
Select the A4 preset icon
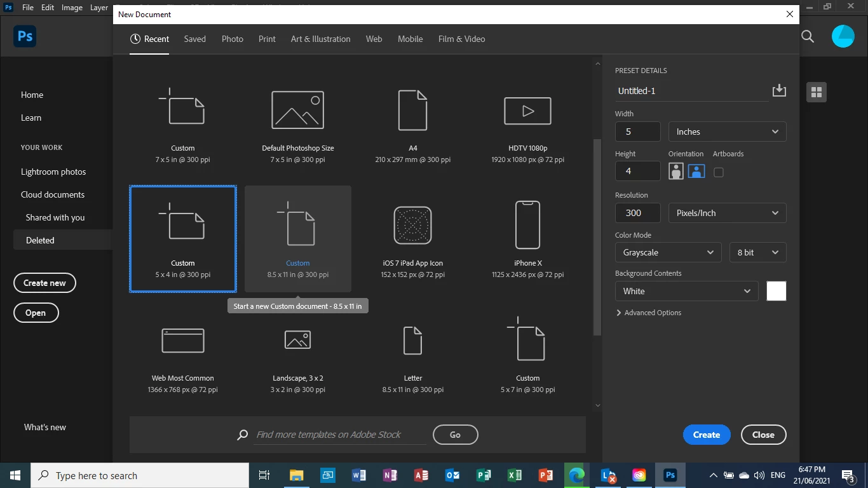tap(413, 110)
